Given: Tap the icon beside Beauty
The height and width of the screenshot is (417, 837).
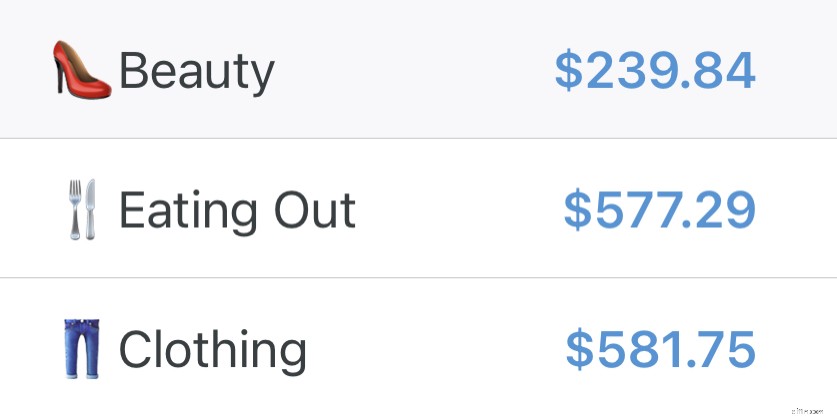Looking at the screenshot, I should (82, 70).
